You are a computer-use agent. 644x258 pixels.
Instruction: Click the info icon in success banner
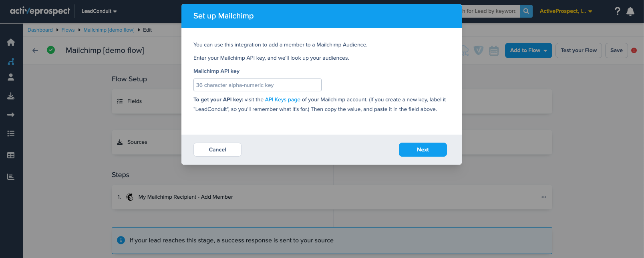[121, 240]
